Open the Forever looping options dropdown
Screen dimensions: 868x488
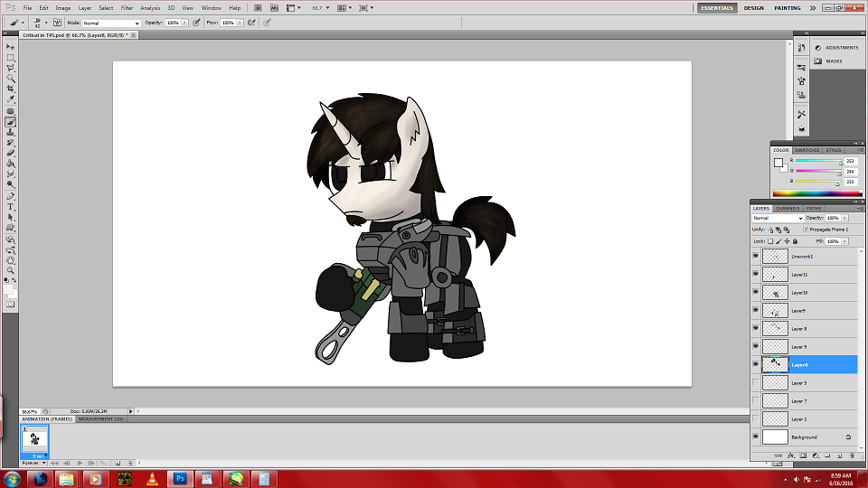pyautogui.click(x=33, y=463)
